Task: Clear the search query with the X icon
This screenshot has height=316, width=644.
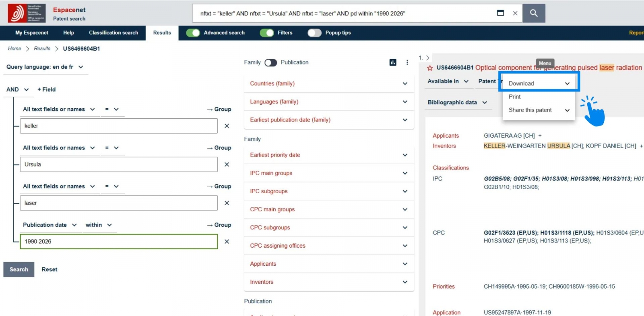Action: tap(515, 13)
